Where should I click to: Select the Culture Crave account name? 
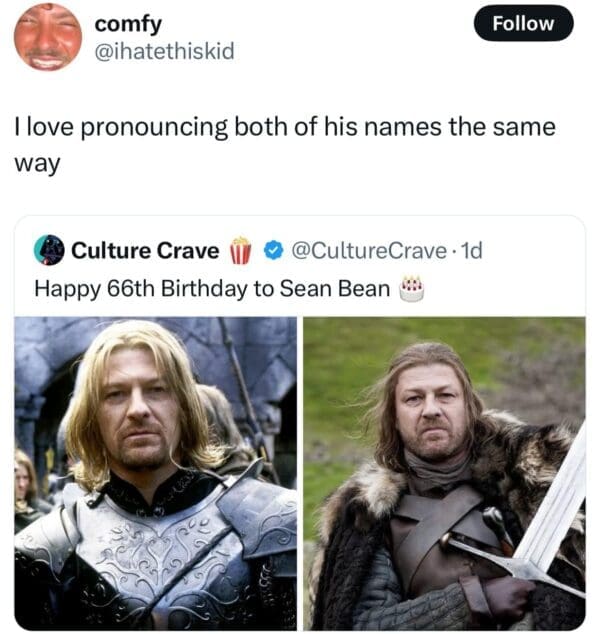(x=145, y=250)
